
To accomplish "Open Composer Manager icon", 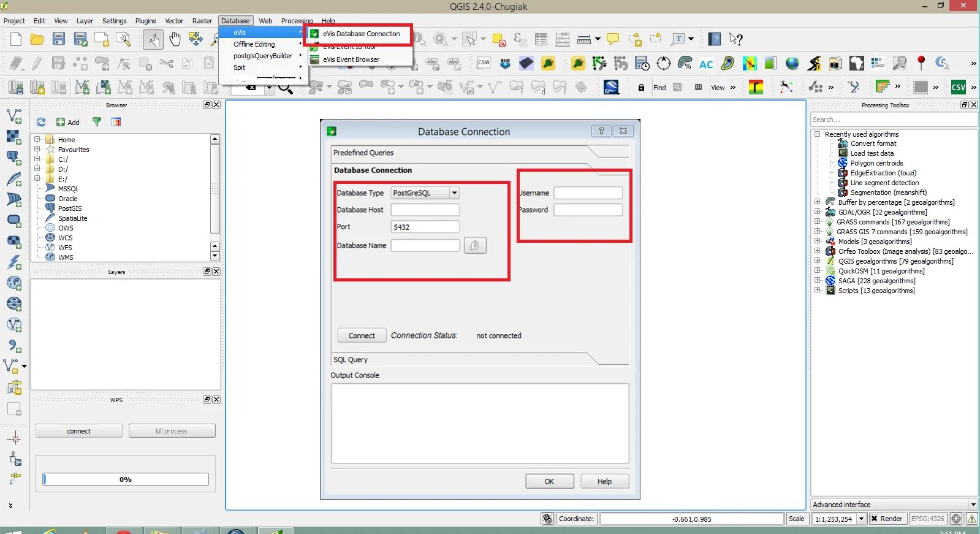I will 123,39.
